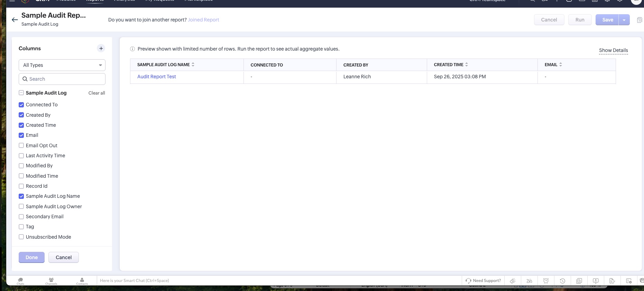The height and width of the screenshot is (291, 644).
Task: Uncheck the Created By column
Action: pos(21,115)
